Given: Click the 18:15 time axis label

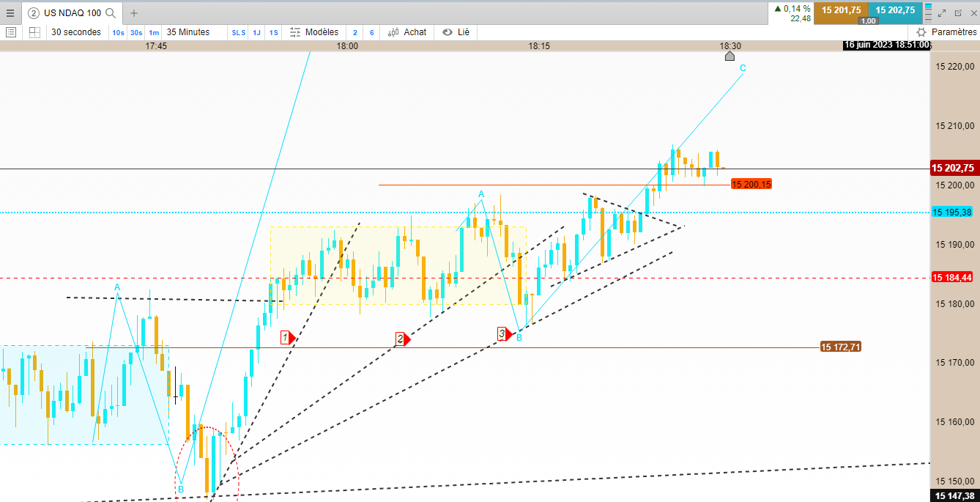Looking at the screenshot, I should (539, 45).
